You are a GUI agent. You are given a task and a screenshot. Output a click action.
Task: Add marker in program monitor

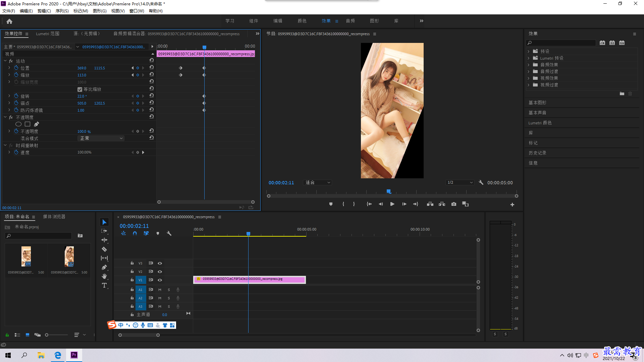click(331, 204)
